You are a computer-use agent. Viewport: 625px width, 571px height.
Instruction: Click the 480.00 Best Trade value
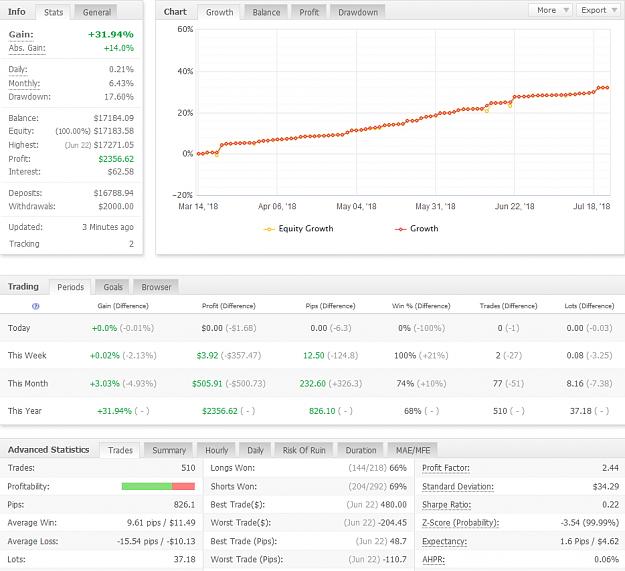point(393,505)
